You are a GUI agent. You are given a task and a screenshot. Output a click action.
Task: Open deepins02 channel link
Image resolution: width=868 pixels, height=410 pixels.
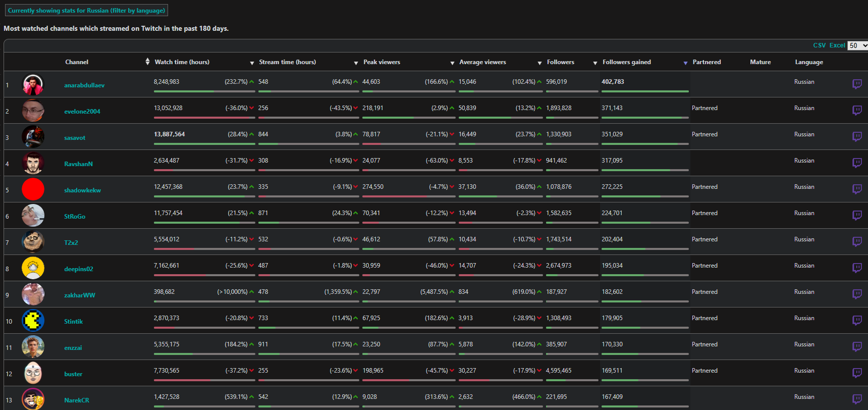click(x=79, y=269)
